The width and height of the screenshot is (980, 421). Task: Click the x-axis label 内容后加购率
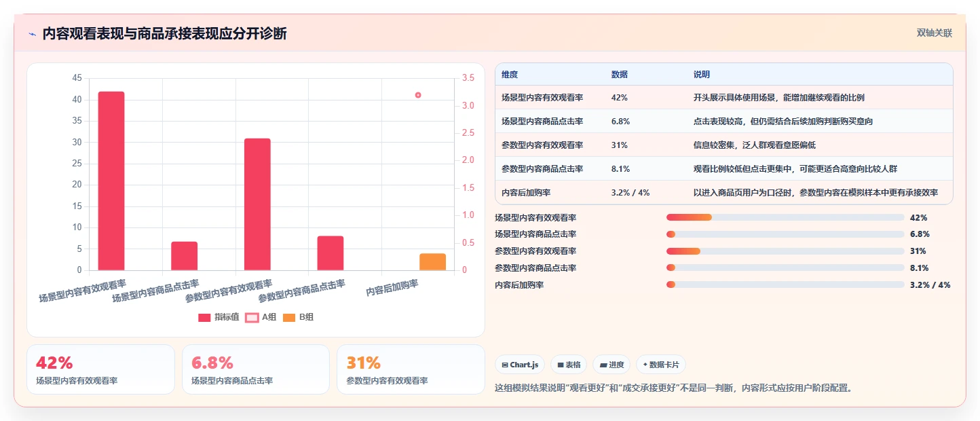pyautogui.click(x=392, y=288)
